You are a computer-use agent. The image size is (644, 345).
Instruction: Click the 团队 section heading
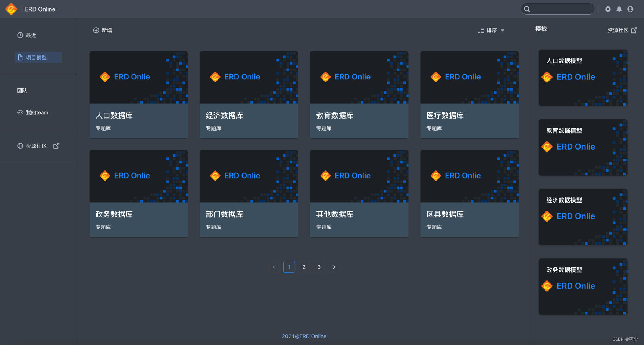point(22,91)
